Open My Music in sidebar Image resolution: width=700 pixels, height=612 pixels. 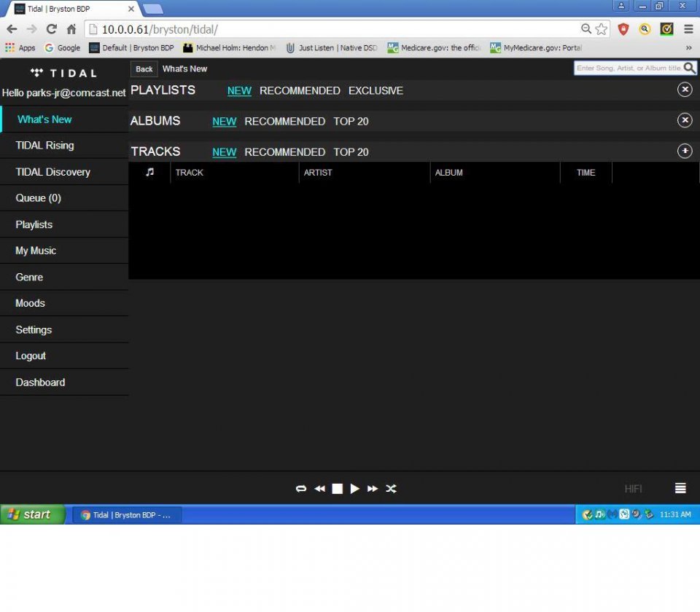point(64,251)
